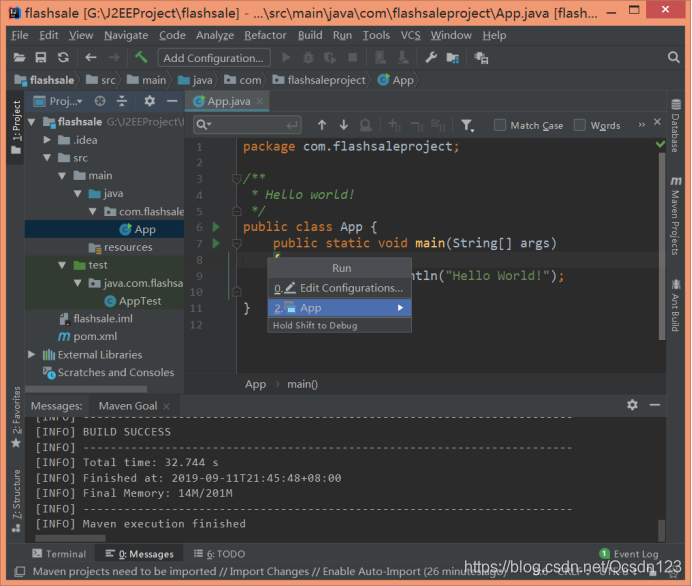
Task: Click the Back navigation arrow
Action: 90,57
